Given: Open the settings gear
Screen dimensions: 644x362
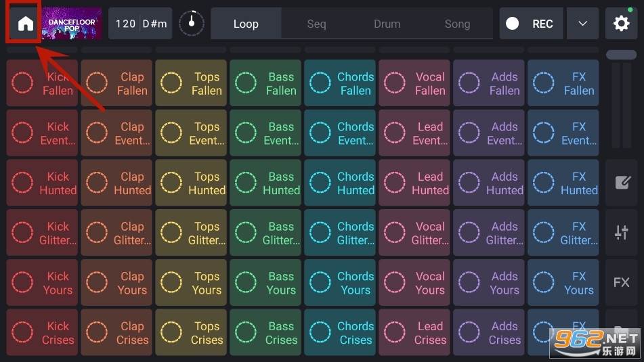Looking at the screenshot, I should pos(622,24).
